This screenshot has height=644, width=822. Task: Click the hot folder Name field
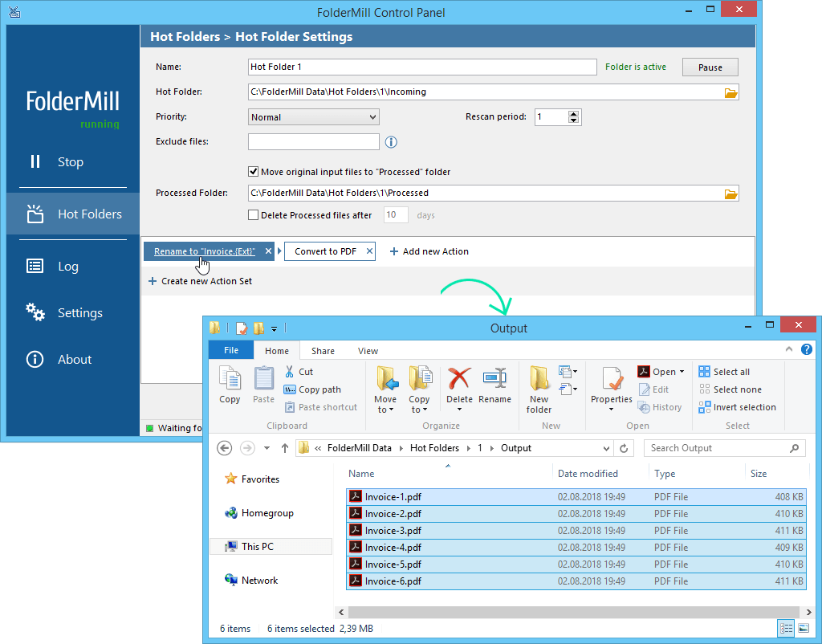(422, 67)
